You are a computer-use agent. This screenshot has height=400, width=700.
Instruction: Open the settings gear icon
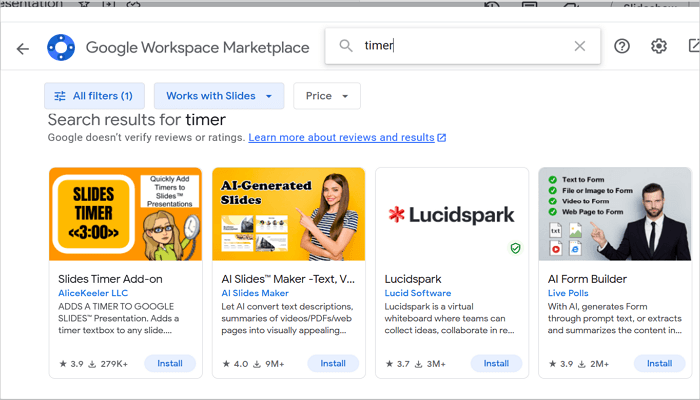(x=658, y=46)
